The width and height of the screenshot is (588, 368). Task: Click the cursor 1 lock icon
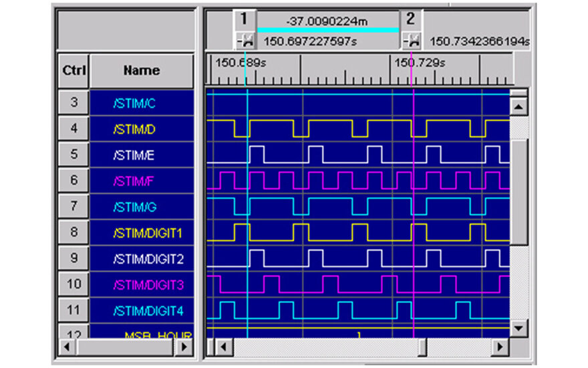pyautogui.click(x=246, y=40)
